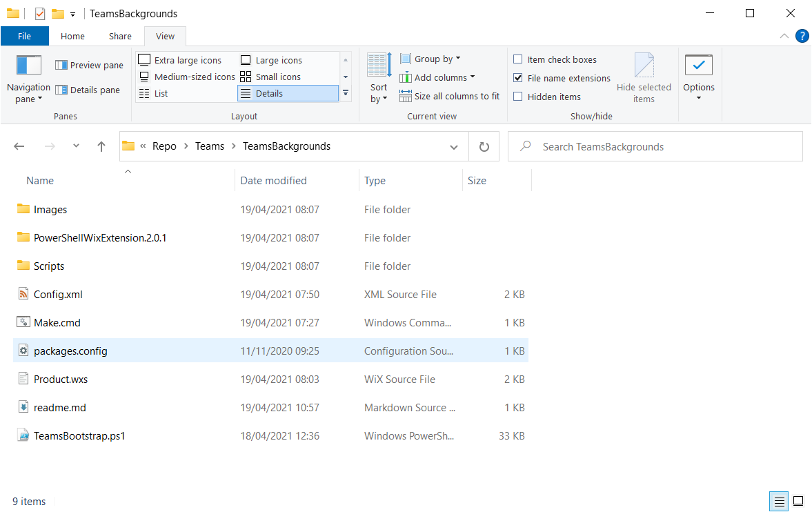Switch to List view
This screenshot has height=512, width=812.
(159, 93)
